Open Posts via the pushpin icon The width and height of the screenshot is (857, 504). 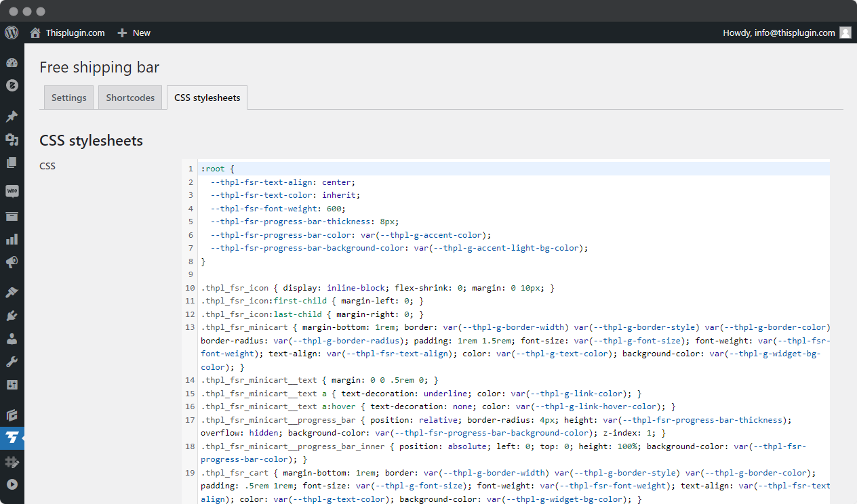coord(12,117)
